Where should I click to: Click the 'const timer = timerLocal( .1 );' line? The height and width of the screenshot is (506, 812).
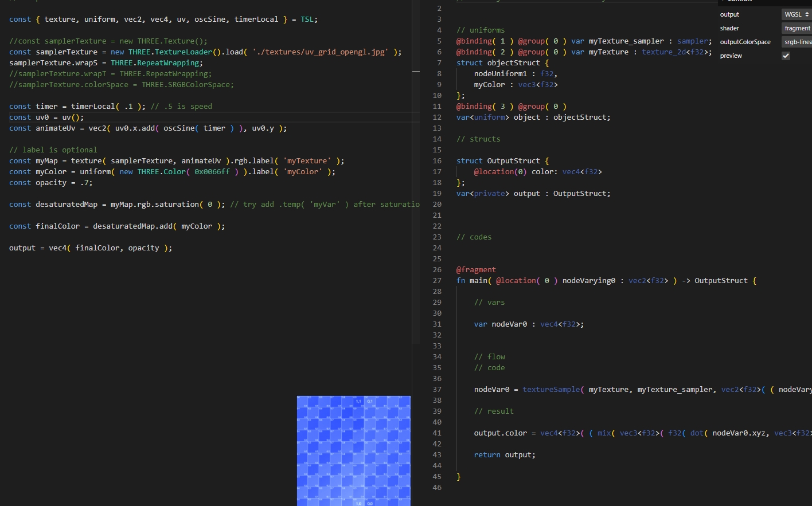coord(111,107)
